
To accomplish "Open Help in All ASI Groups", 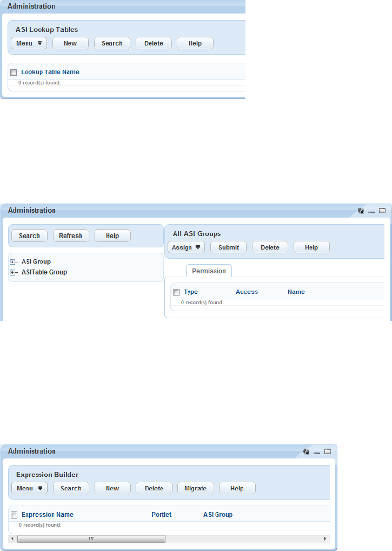I will pyautogui.click(x=311, y=247).
